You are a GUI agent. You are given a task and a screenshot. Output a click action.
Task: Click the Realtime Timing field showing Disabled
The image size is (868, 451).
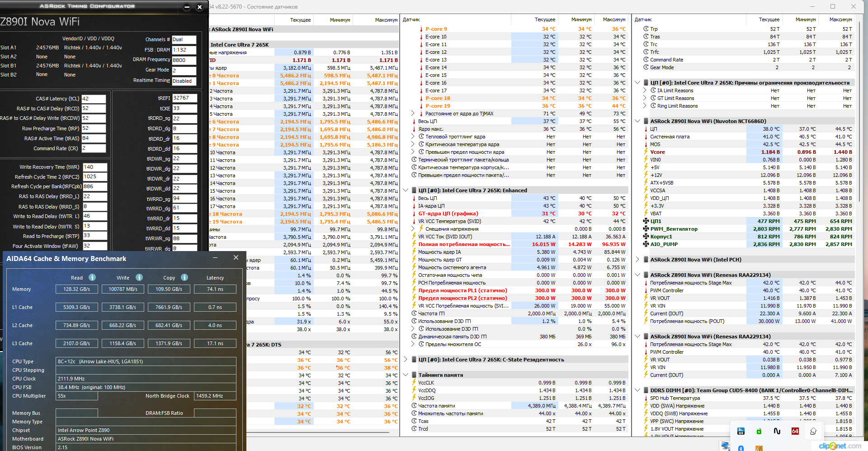[x=184, y=81]
